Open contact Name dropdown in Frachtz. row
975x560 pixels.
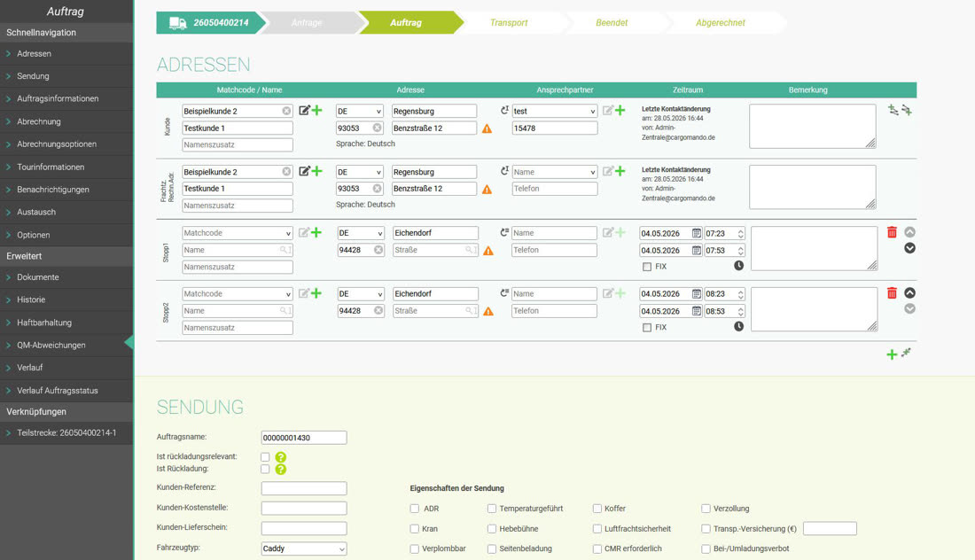point(555,172)
